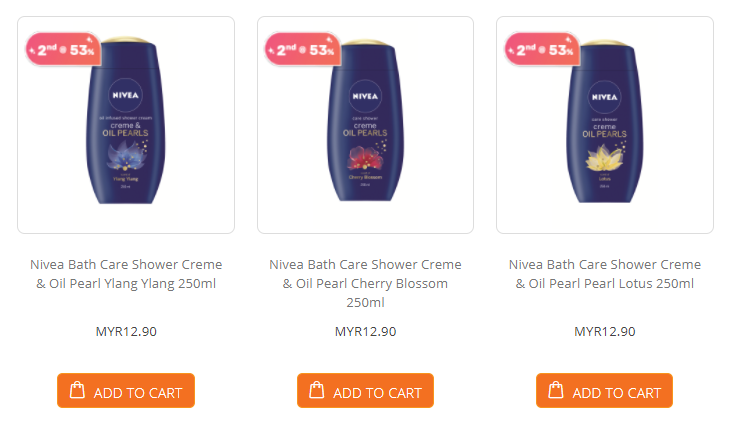Click shopping bag icon for Pearl Lotus product
This screenshot has height=426, width=734.
(x=555, y=391)
